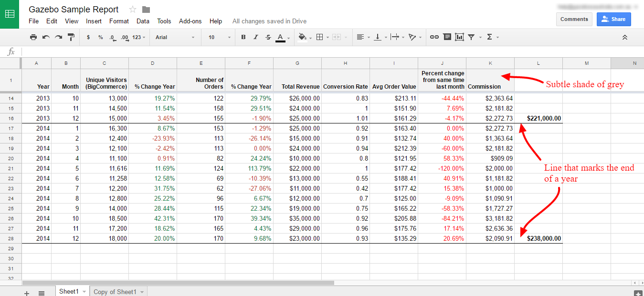644x296 pixels.
Task: Open the Edit menu
Action: pyautogui.click(x=52, y=21)
